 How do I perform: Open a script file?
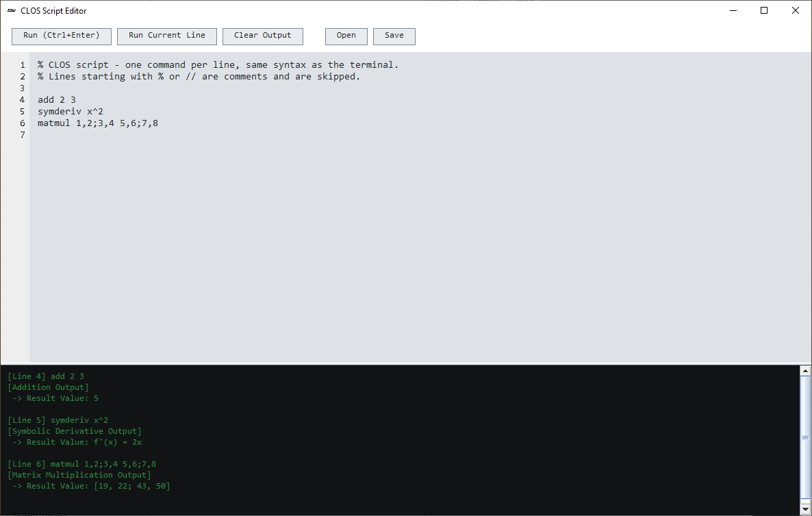pos(346,36)
